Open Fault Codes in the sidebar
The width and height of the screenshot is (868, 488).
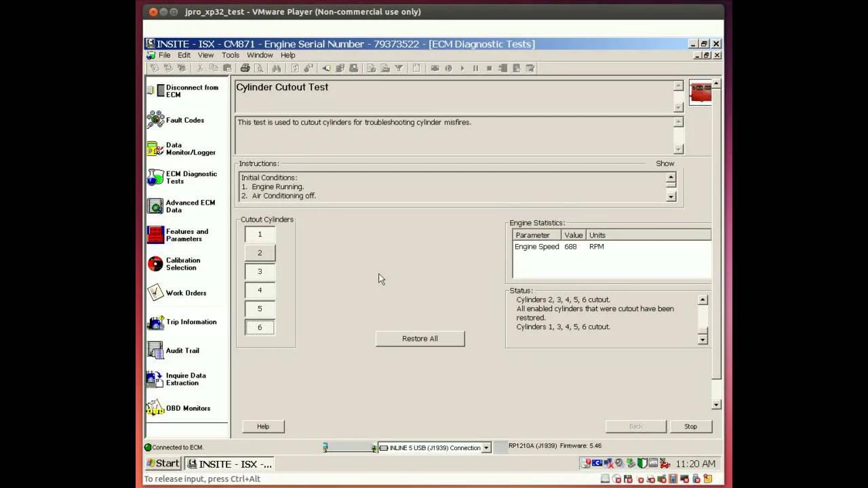pos(184,120)
